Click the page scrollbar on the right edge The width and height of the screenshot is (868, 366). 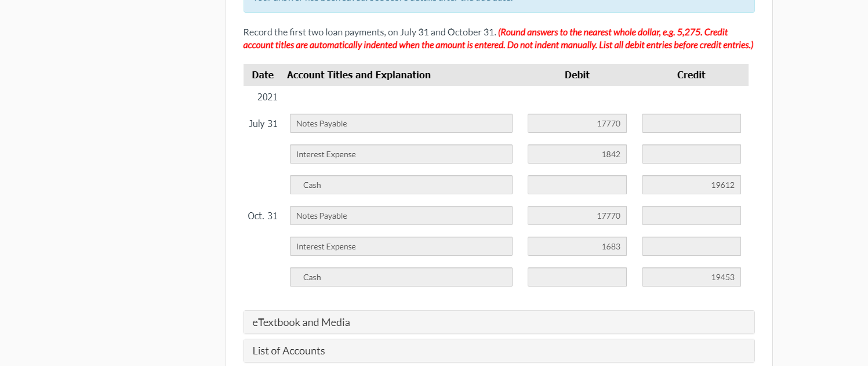(x=865, y=174)
